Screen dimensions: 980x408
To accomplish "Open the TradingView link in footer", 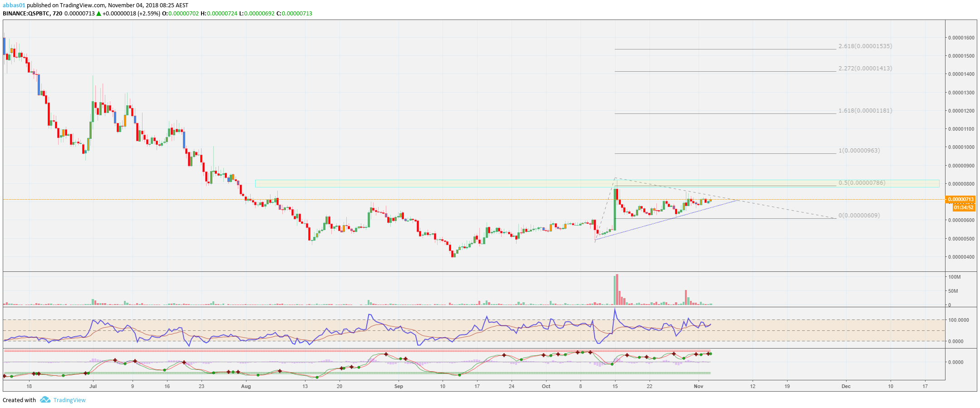I will coord(69,400).
